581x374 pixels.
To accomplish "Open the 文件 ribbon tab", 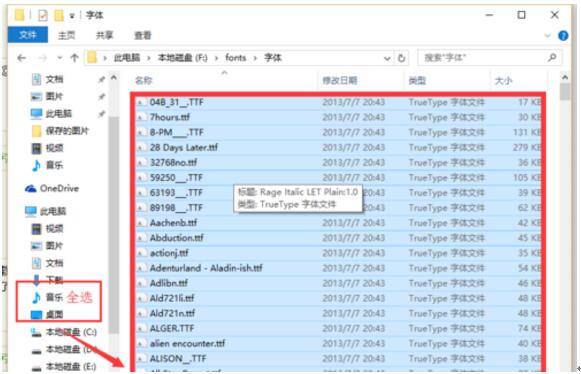I will 28,35.
